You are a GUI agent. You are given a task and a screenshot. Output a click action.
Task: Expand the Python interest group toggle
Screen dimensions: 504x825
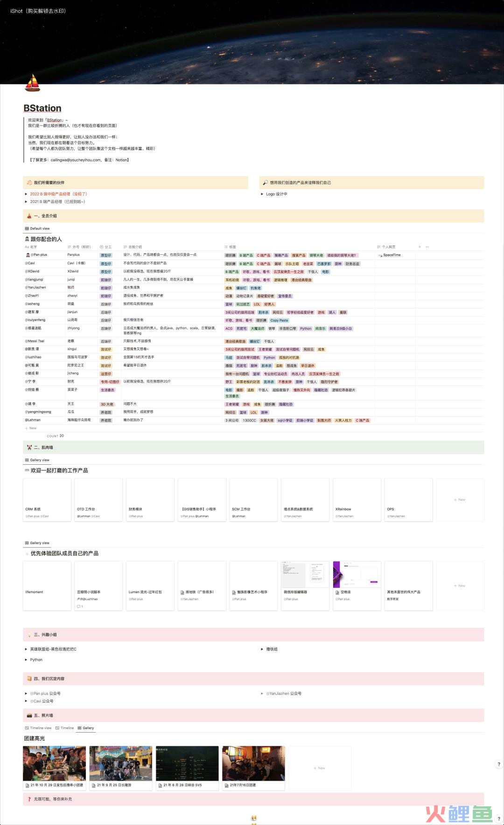tap(26, 660)
